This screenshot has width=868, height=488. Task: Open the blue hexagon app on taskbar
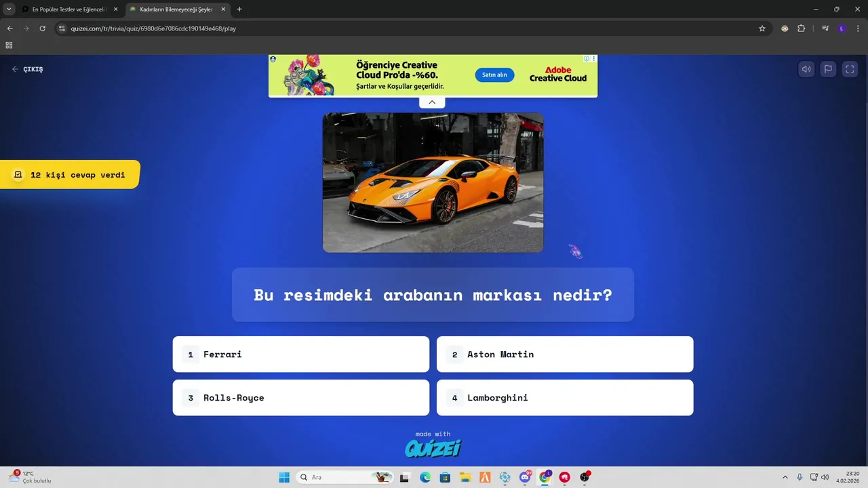(x=505, y=477)
